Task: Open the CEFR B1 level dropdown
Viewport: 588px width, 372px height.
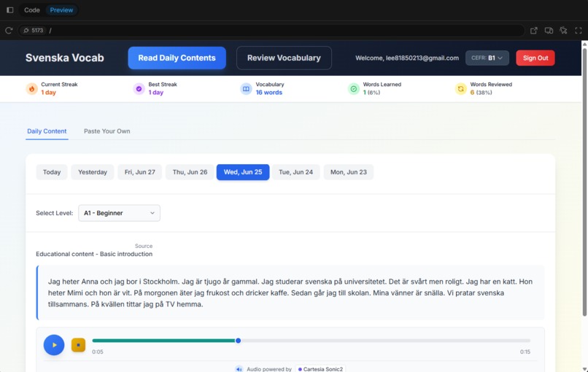Action: coord(487,58)
